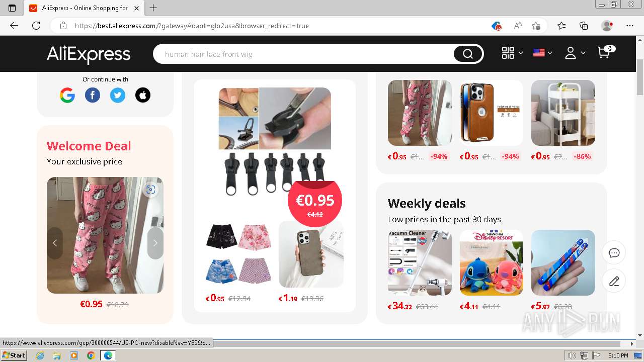The height and width of the screenshot is (362, 644).
Task: Show next Welcome Deal item arrow
Action: click(155, 243)
